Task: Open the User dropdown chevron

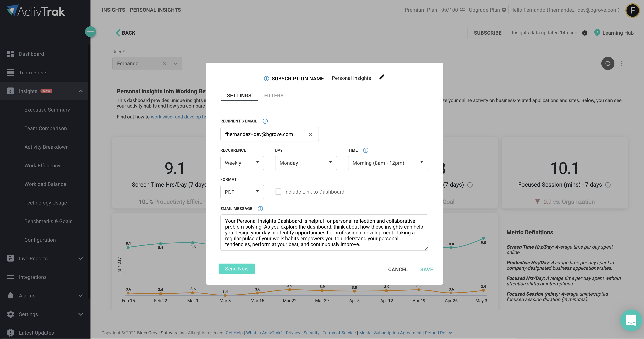Action: [176, 63]
